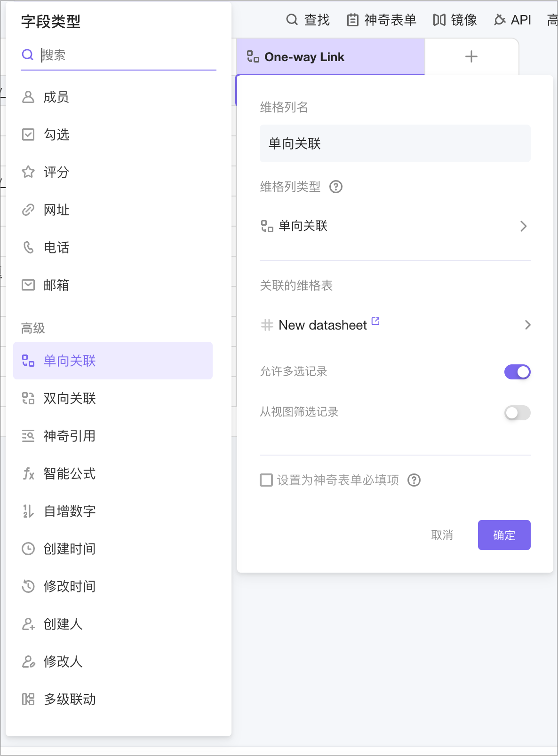The width and height of the screenshot is (558, 756).
Task: Open the 神奇表单 toolbar menu
Action: point(382,20)
